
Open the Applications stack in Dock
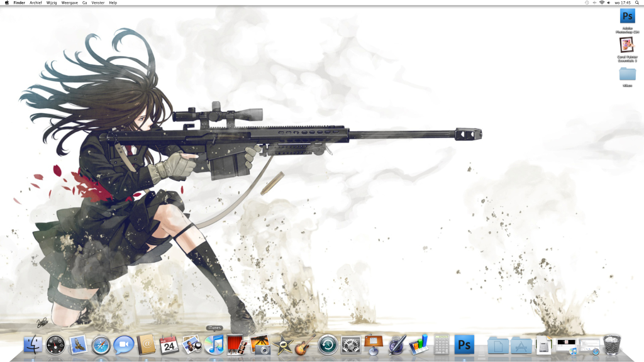click(521, 345)
